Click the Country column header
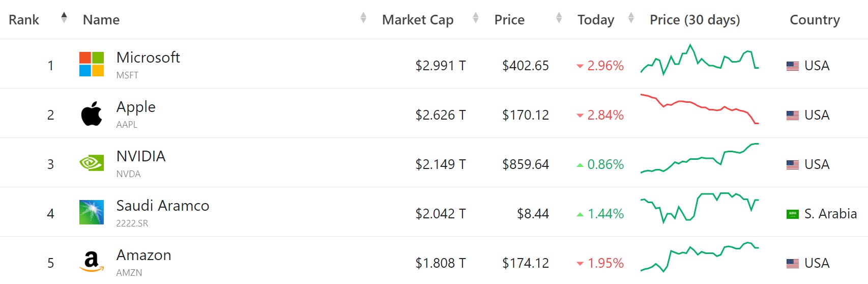The image size is (868, 284). [x=815, y=20]
